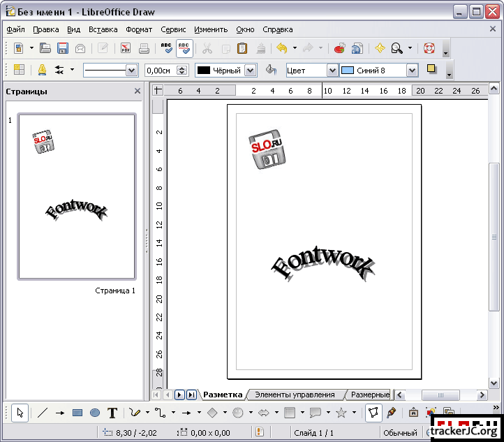504x442 pixels.
Task: Click the Paste clipboard icon
Action: pos(242,48)
